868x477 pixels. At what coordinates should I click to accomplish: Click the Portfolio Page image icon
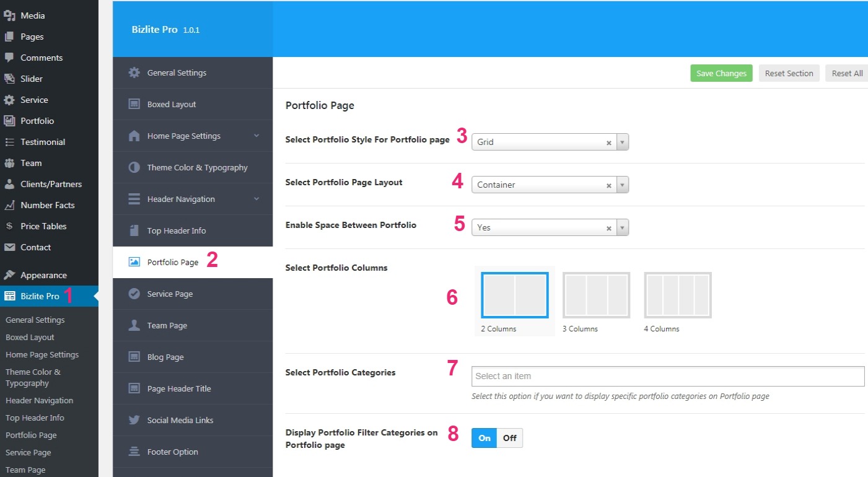click(x=134, y=262)
